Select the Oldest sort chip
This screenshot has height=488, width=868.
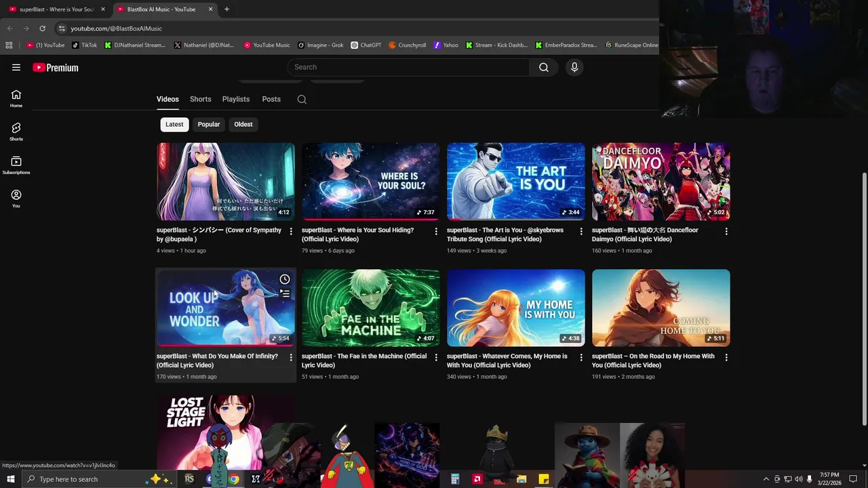(243, 125)
